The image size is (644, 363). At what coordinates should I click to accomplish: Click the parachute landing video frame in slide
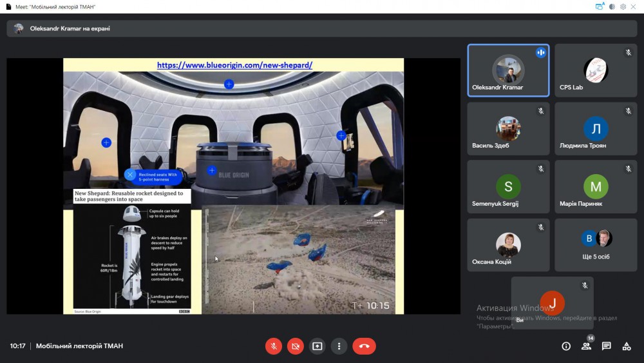tap(299, 259)
